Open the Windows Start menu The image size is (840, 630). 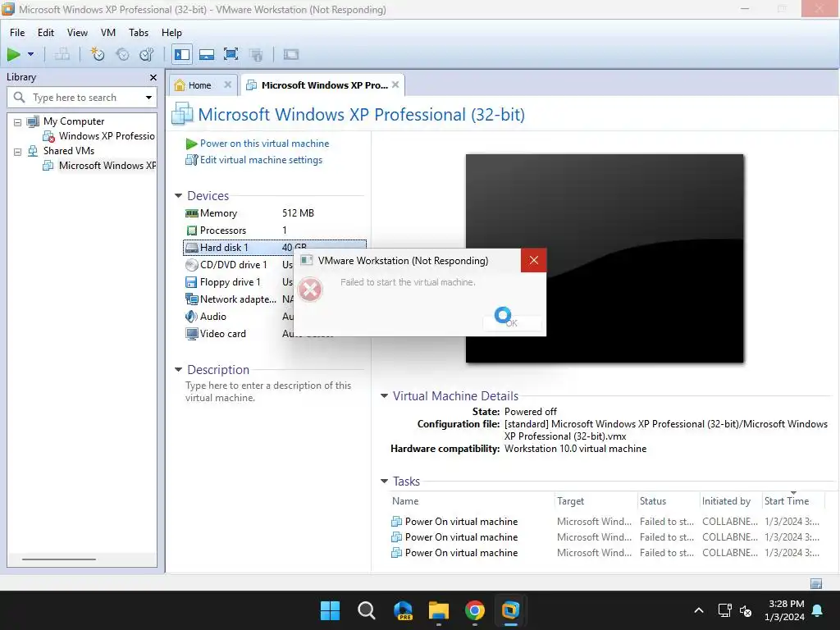[330, 610]
